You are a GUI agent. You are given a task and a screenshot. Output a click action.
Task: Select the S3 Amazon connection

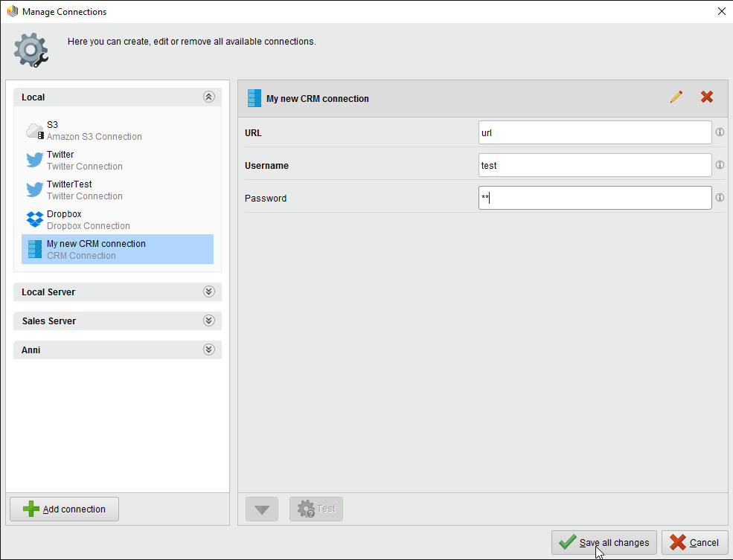coord(94,131)
